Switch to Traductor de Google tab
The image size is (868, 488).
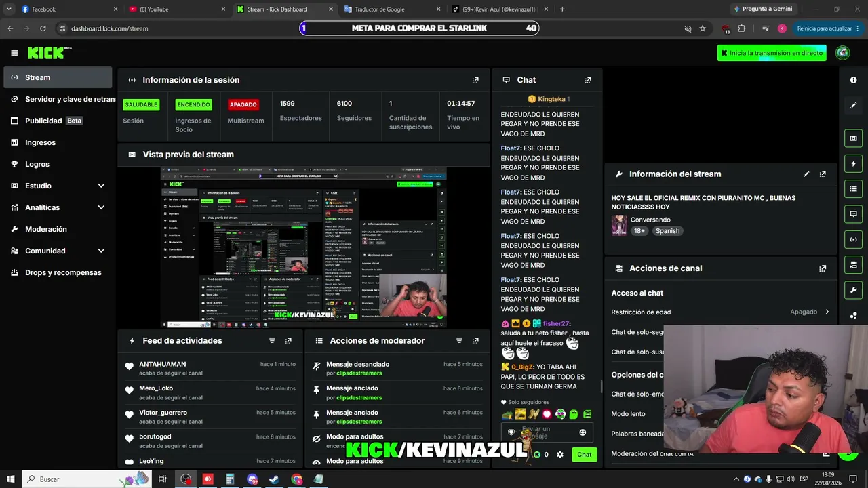click(391, 9)
